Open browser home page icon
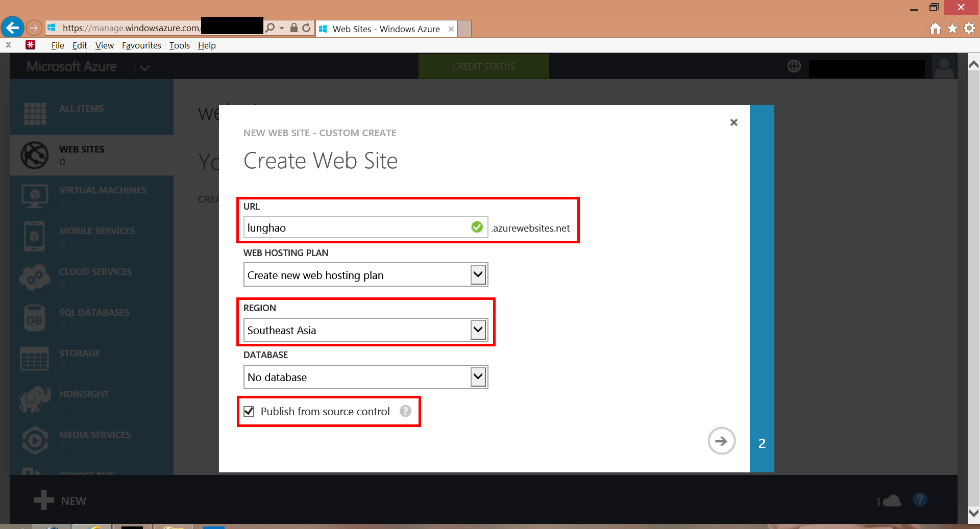Viewport: 980px width, 529px height. tap(935, 29)
